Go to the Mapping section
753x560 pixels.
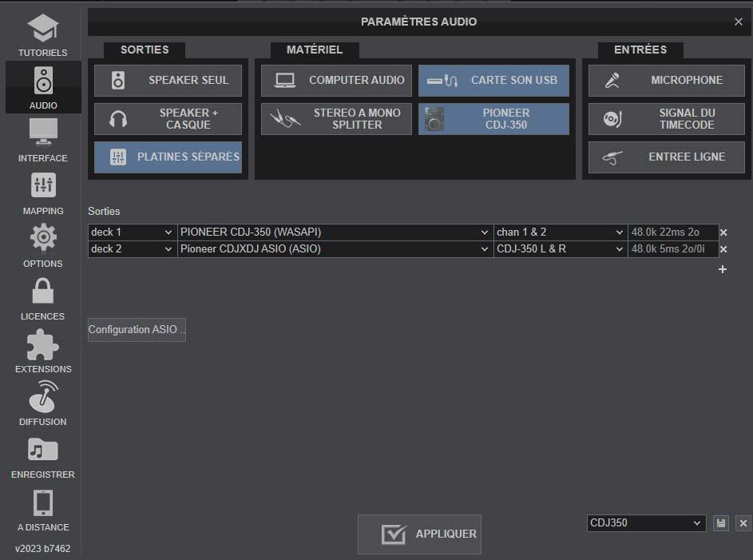(x=43, y=193)
